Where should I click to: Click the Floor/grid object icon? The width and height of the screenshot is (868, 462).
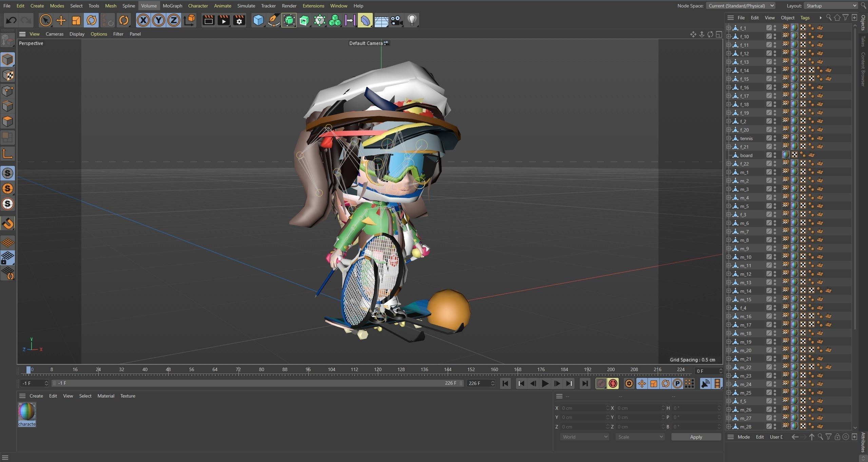click(381, 20)
